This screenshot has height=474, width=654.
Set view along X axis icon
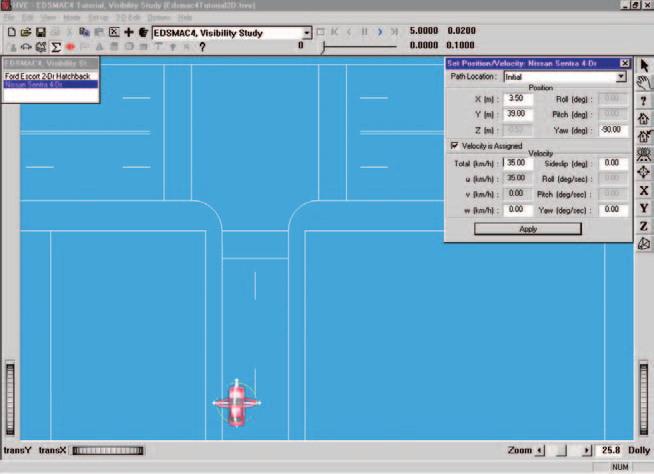tap(644, 191)
